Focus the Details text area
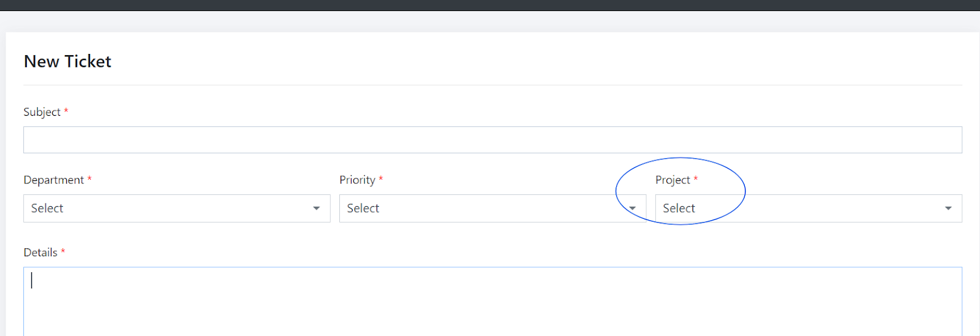Image resolution: width=980 pixels, height=336 pixels. [492, 300]
